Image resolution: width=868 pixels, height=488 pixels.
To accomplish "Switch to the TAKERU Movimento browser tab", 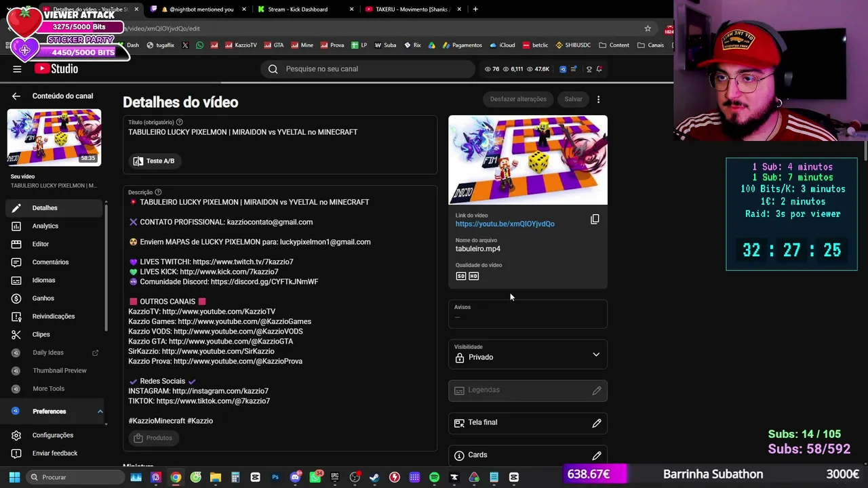I will point(413,9).
